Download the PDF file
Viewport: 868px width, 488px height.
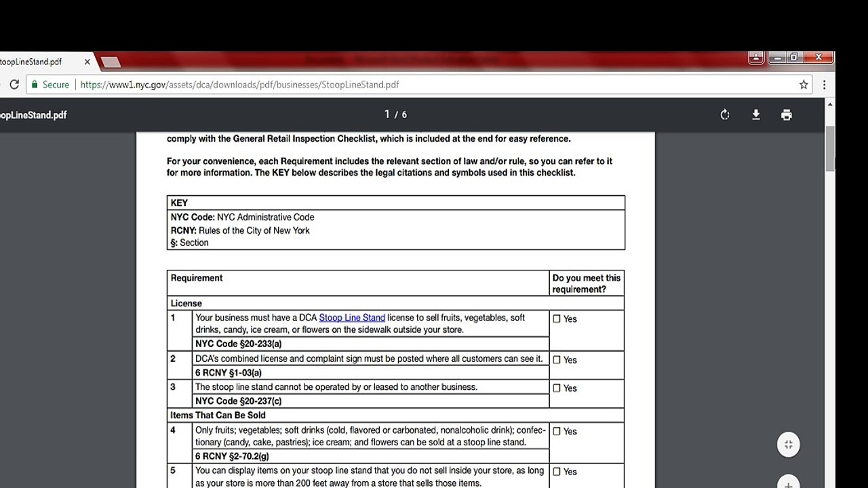pyautogui.click(x=755, y=115)
